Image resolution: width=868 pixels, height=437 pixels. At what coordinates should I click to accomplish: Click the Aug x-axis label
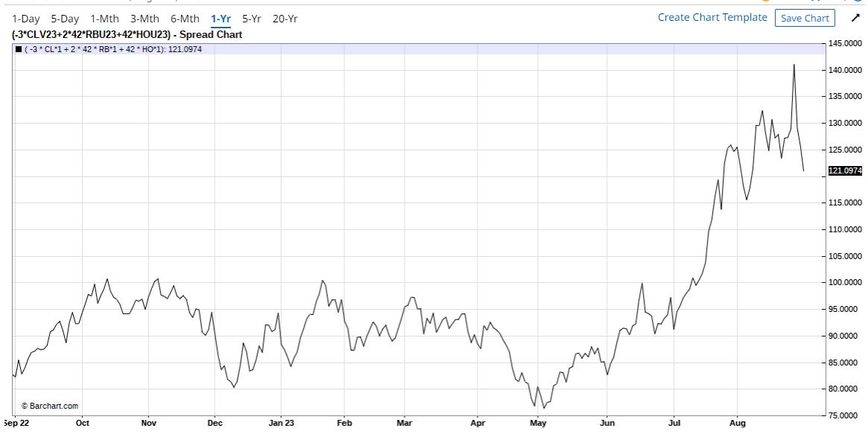(738, 423)
